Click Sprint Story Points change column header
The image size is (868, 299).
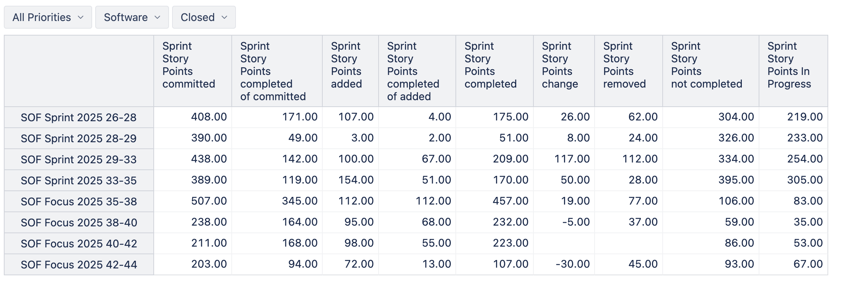click(x=560, y=65)
